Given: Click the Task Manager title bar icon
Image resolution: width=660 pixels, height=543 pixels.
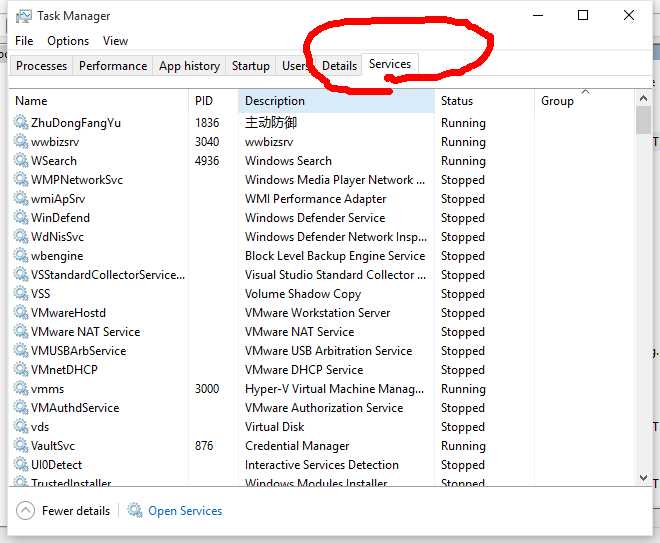Looking at the screenshot, I should [24, 16].
